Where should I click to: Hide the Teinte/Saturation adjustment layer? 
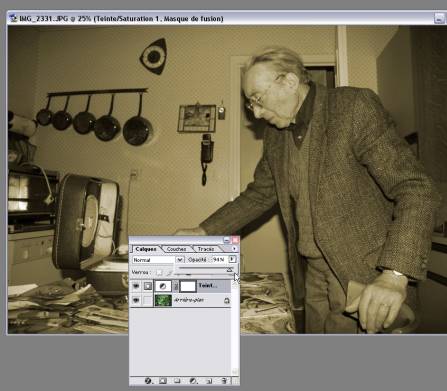(x=136, y=286)
